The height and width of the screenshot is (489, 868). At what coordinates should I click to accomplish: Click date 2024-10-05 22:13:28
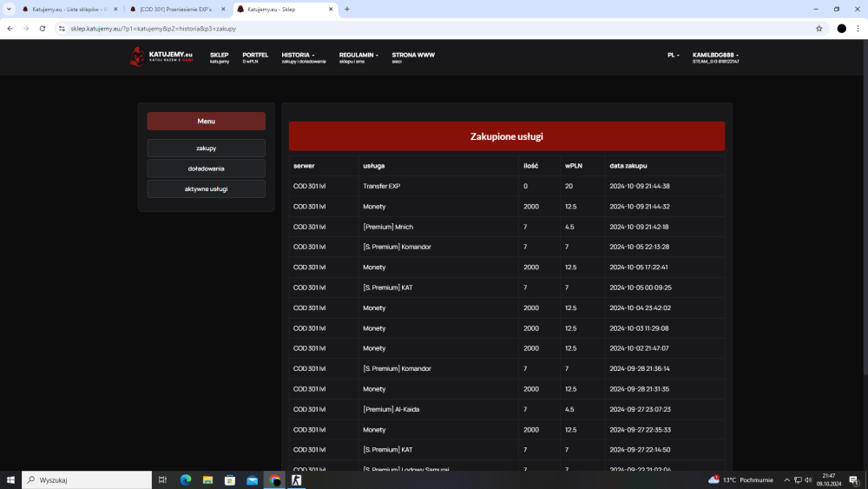coord(640,247)
